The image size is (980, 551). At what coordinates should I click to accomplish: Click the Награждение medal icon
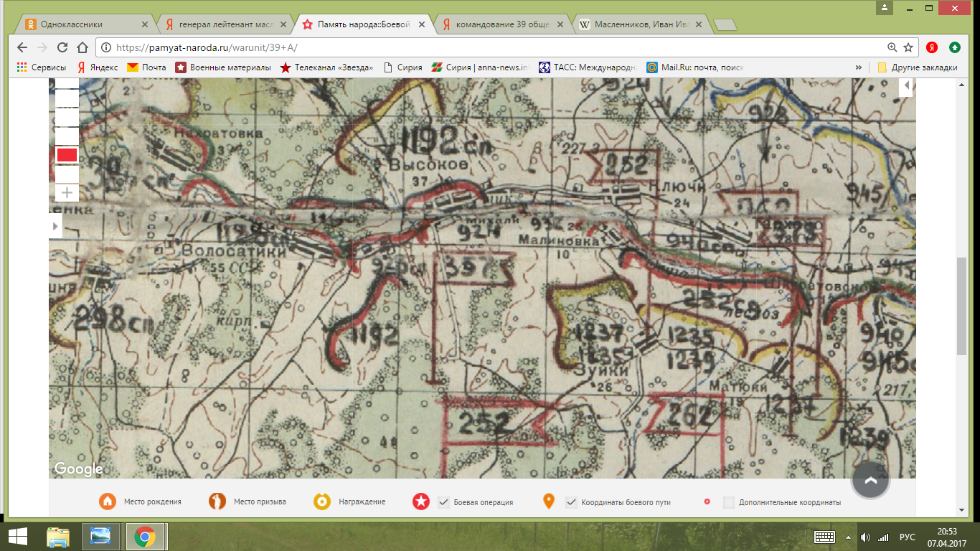322,501
